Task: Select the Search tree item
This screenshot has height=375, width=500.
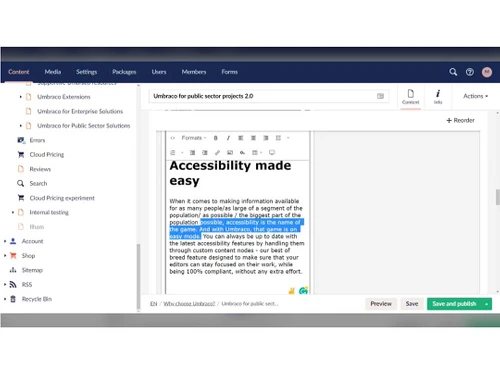Action: pyautogui.click(x=38, y=184)
